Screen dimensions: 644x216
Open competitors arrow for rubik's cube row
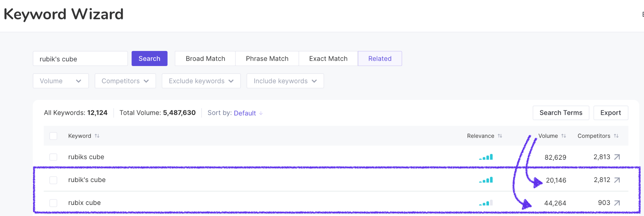[x=617, y=180]
